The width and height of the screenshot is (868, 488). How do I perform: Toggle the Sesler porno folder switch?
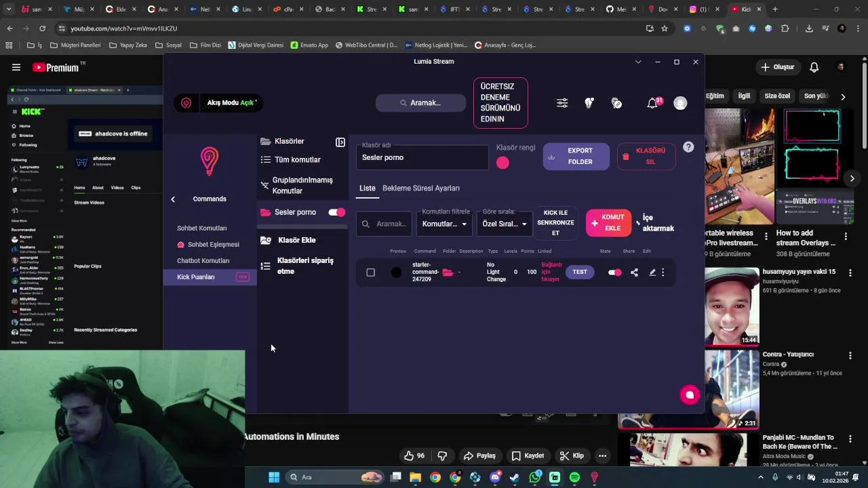pos(337,212)
